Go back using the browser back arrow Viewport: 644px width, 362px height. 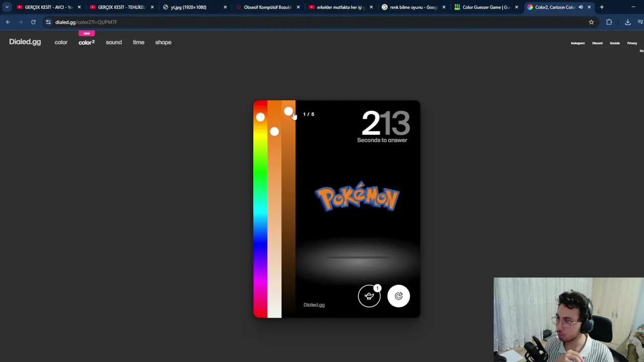pos(8,22)
